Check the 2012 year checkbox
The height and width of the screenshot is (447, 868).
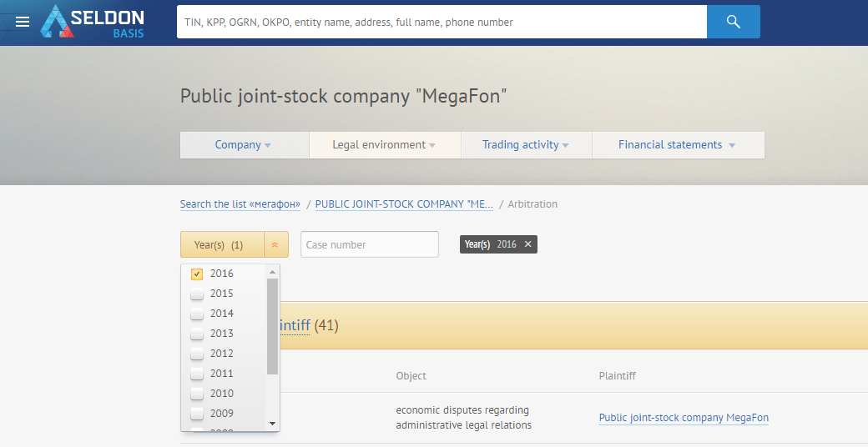coord(197,354)
